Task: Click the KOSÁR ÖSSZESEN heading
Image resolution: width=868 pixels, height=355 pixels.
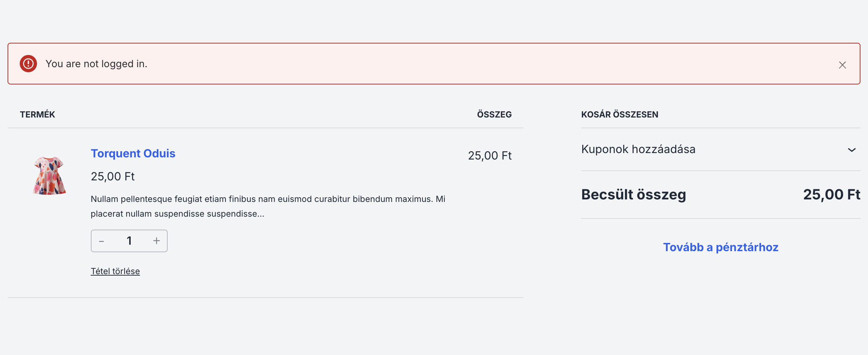Action: click(620, 115)
